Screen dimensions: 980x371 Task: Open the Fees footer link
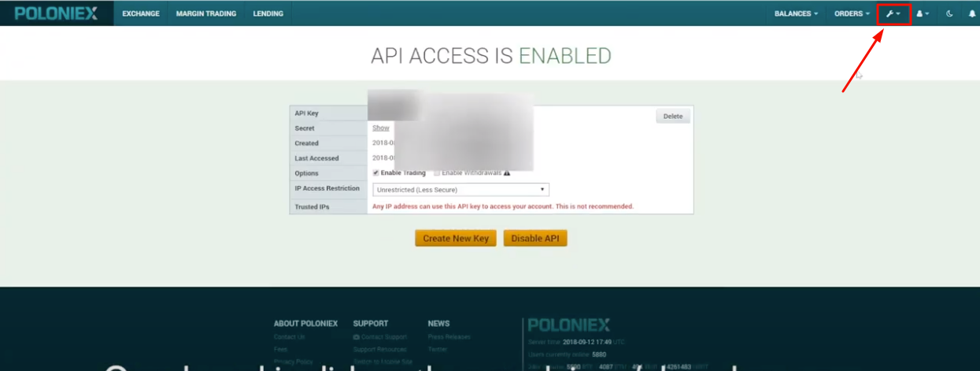280,349
